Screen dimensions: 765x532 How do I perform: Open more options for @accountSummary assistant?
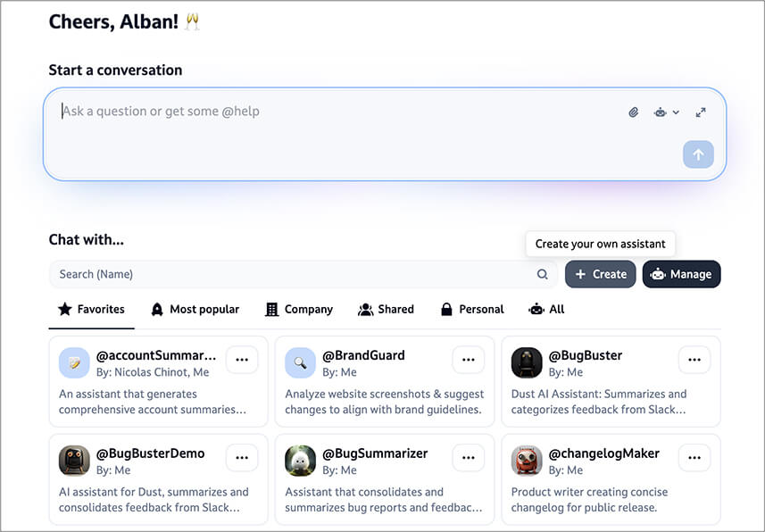(x=242, y=360)
